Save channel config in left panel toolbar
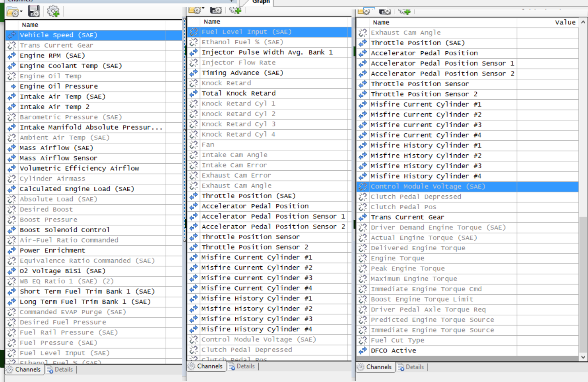 [34, 11]
